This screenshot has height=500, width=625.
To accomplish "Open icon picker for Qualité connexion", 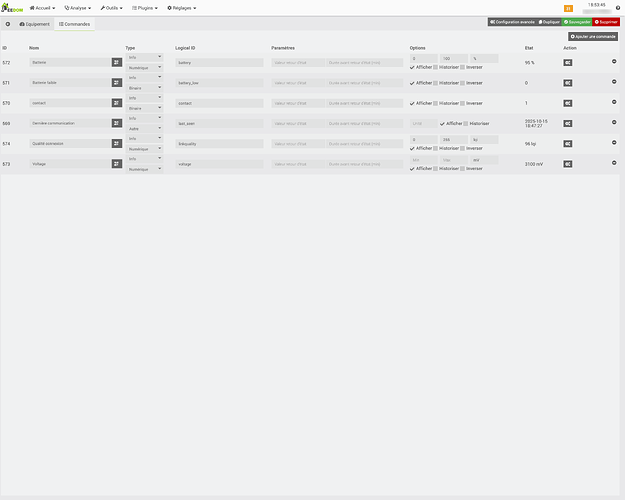I will [117, 143].
